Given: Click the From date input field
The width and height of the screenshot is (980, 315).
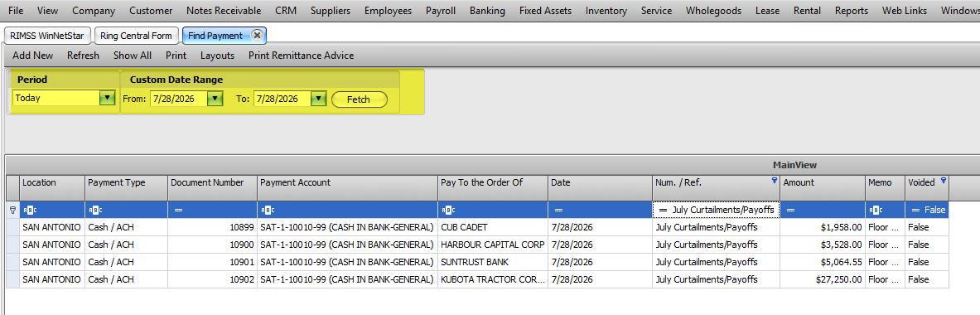Looking at the screenshot, I should pyautogui.click(x=178, y=99).
